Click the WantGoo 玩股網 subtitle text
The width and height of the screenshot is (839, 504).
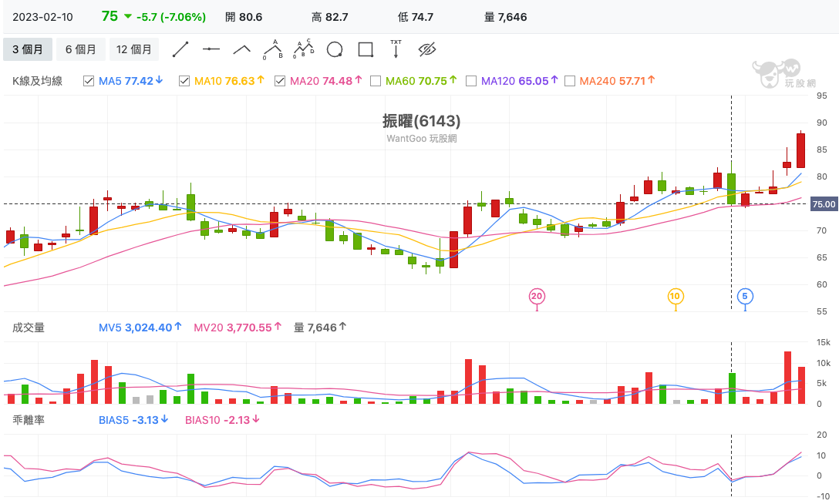tap(422, 139)
